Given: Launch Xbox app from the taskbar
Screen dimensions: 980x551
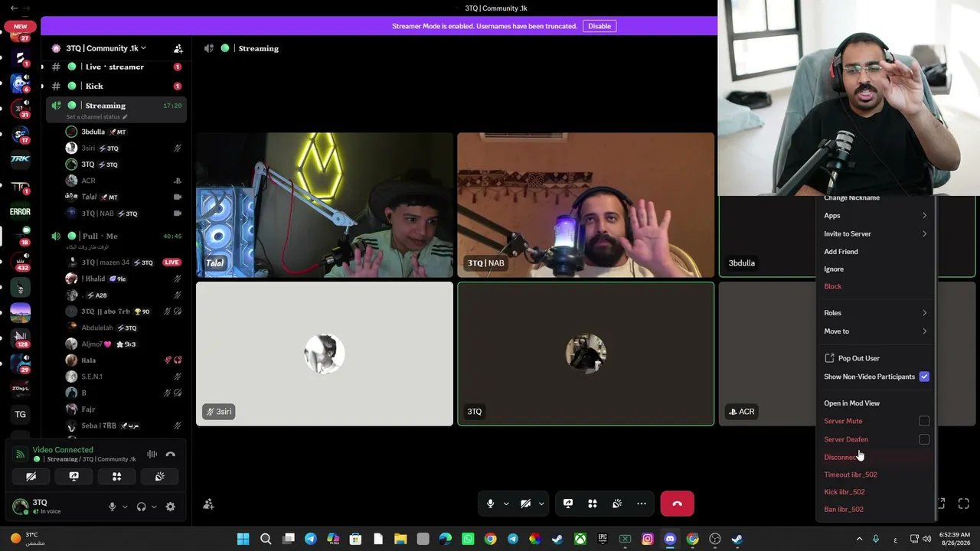Looking at the screenshot, I should 580,539.
